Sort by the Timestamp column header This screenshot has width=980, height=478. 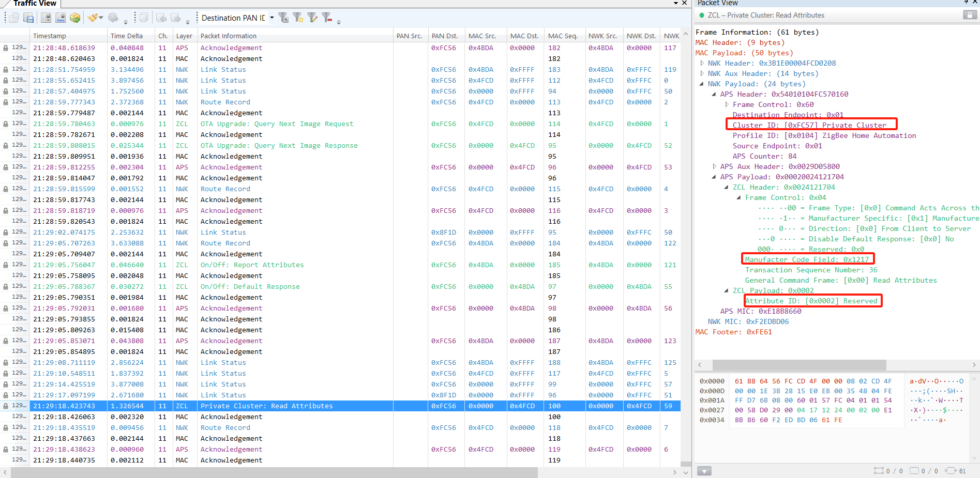[x=68, y=36]
